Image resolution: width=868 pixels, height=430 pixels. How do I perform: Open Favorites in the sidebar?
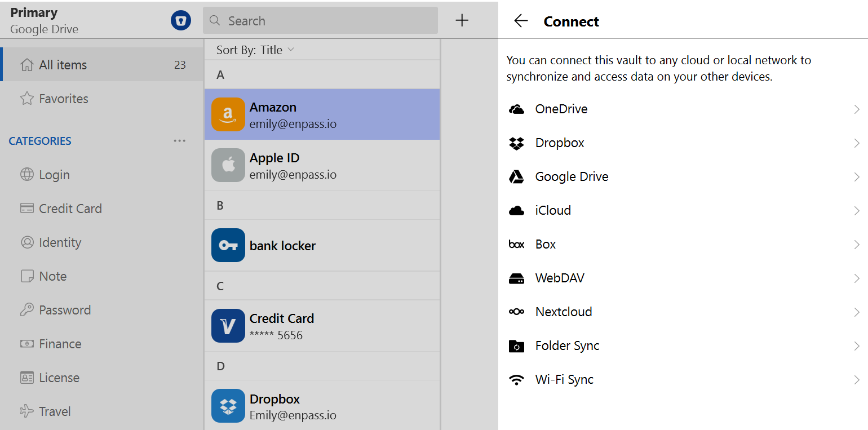101,99
